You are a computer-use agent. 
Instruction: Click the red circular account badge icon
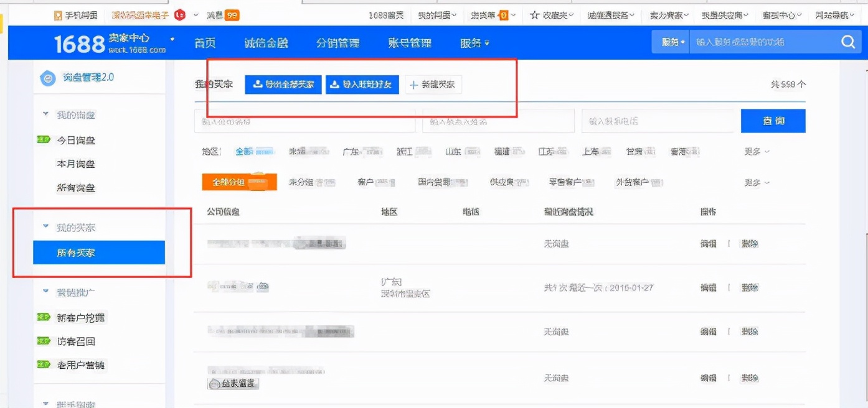point(180,16)
